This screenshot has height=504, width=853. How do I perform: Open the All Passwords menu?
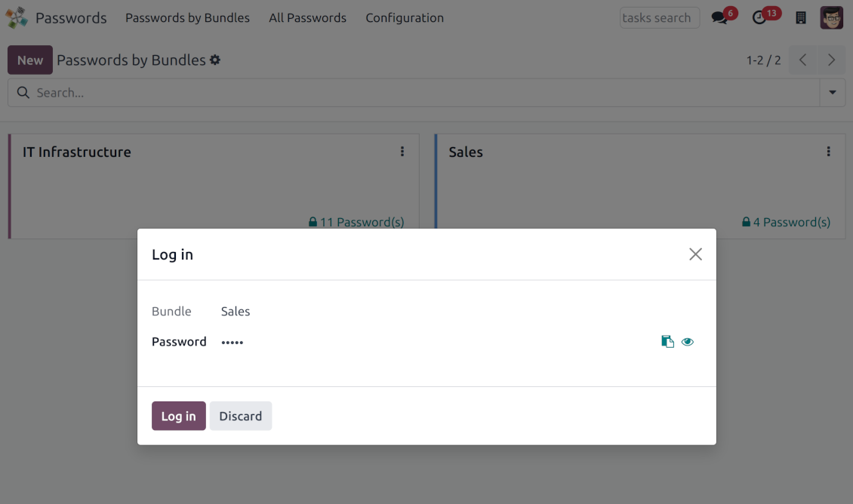tap(307, 18)
